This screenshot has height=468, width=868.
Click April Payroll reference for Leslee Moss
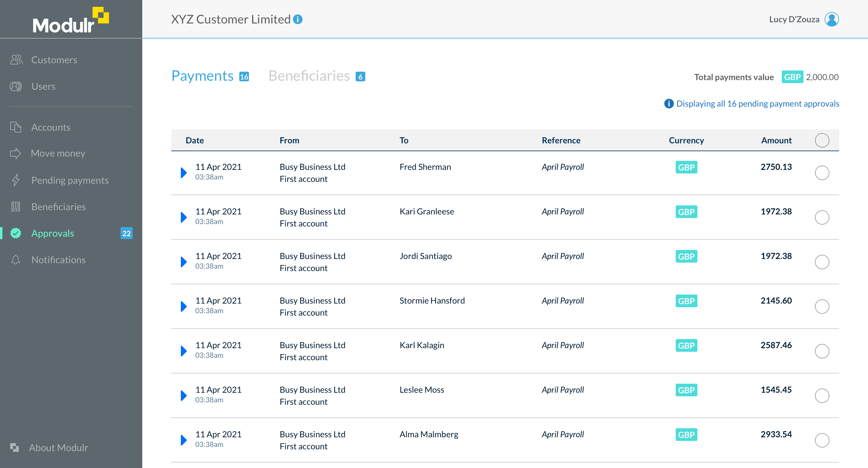pyautogui.click(x=563, y=390)
